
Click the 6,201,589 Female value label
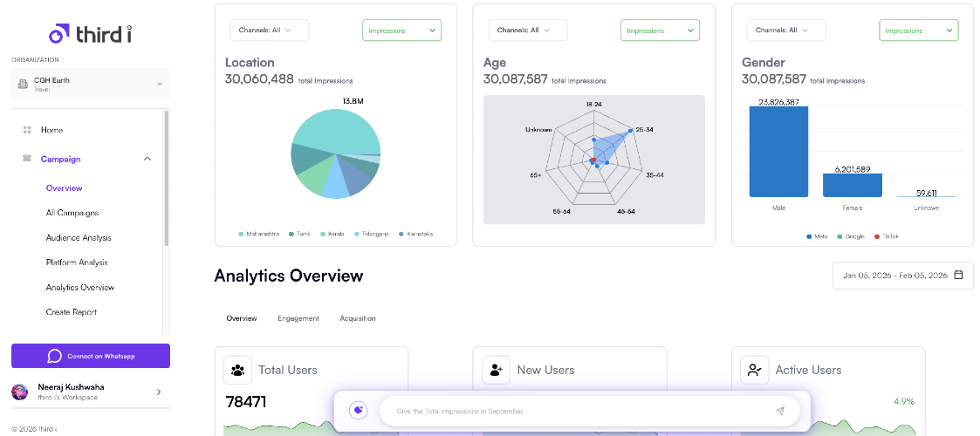click(x=852, y=169)
